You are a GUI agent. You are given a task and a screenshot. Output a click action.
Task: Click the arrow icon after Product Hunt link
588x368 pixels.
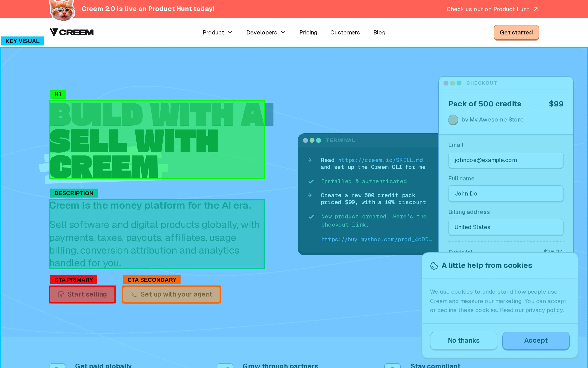536,9
